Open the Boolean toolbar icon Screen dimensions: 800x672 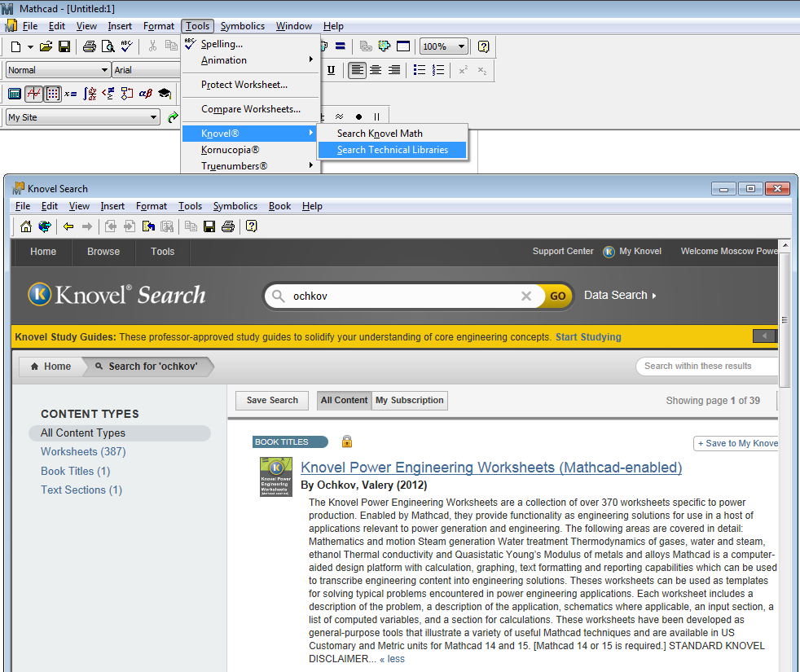108,94
